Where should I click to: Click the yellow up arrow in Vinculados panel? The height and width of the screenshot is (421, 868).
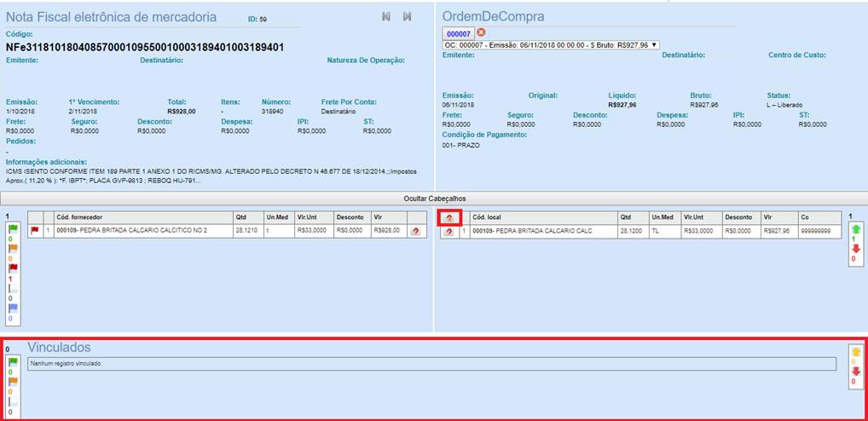(x=855, y=352)
